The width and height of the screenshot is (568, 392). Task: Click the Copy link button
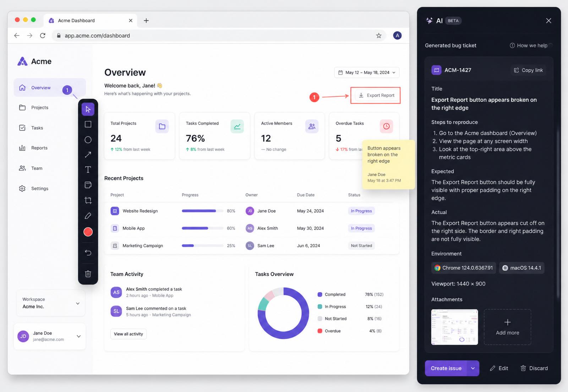(529, 70)
